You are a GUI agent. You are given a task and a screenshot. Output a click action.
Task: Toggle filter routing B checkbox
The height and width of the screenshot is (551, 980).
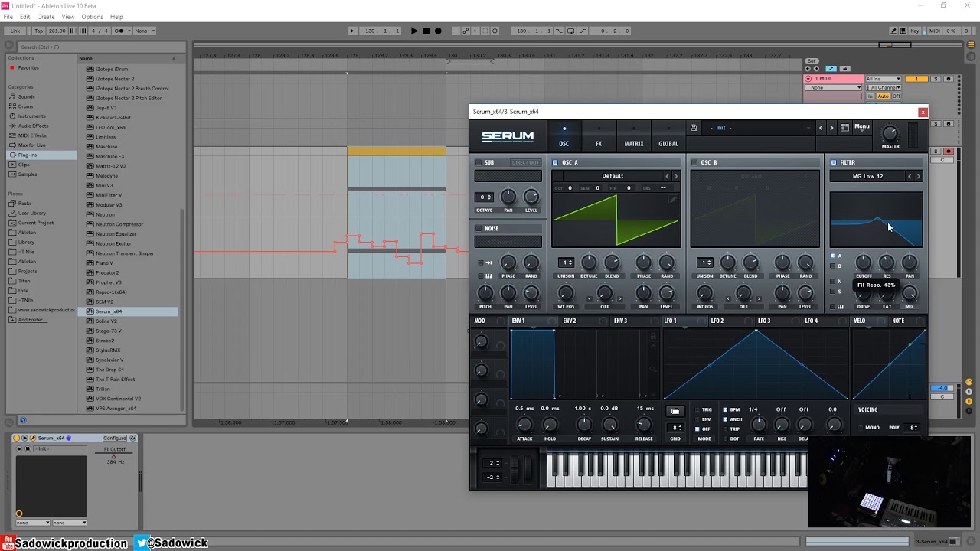833,266
